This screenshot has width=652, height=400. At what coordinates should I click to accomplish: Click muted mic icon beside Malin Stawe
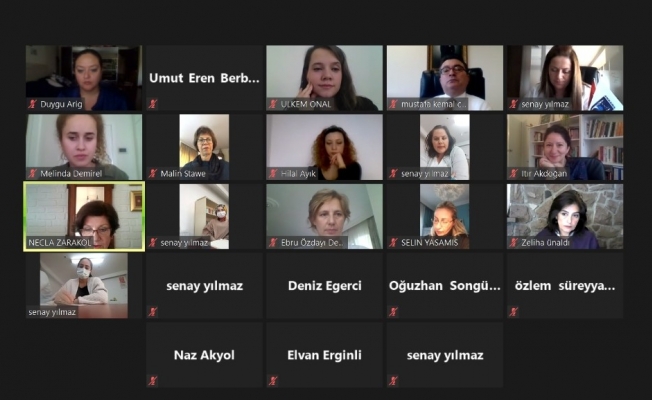coord(153,173)
